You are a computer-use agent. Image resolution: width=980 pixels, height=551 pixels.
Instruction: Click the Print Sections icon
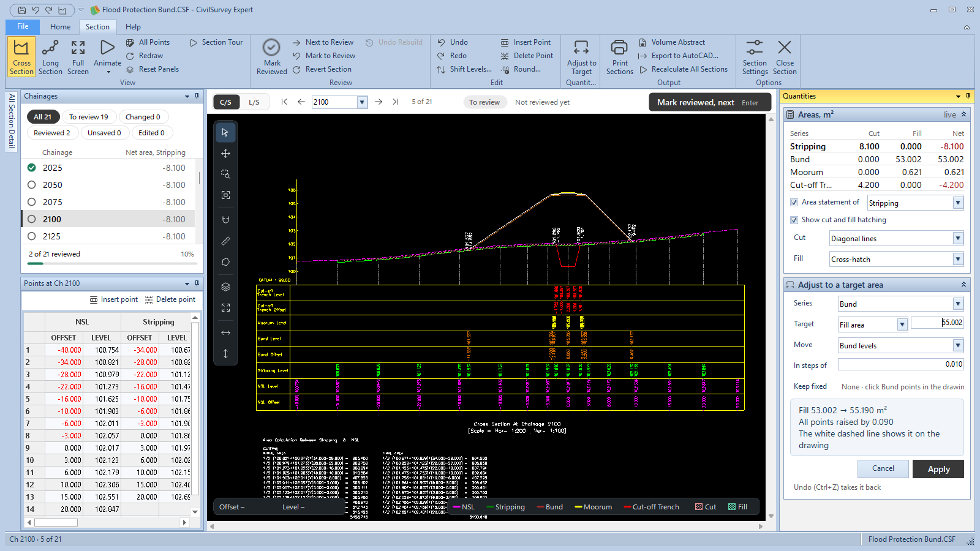tap(619, 48)
